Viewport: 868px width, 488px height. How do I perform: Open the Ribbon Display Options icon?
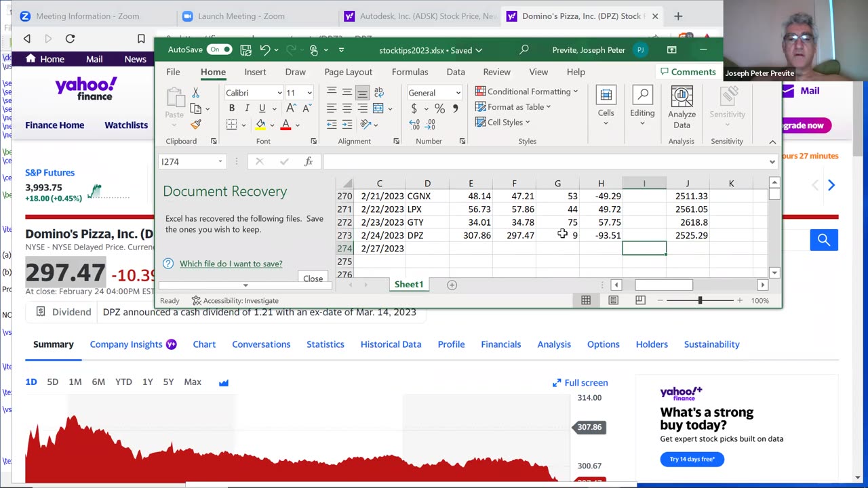671,49
